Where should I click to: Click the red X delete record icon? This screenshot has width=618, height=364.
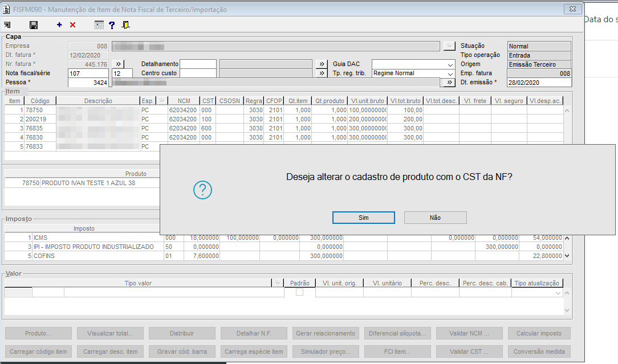point(72,25)
